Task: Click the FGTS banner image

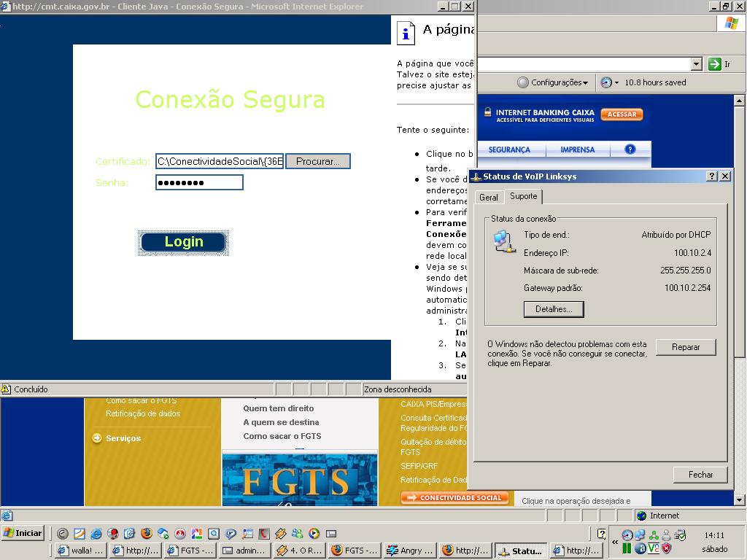Action: pos(300,480)
